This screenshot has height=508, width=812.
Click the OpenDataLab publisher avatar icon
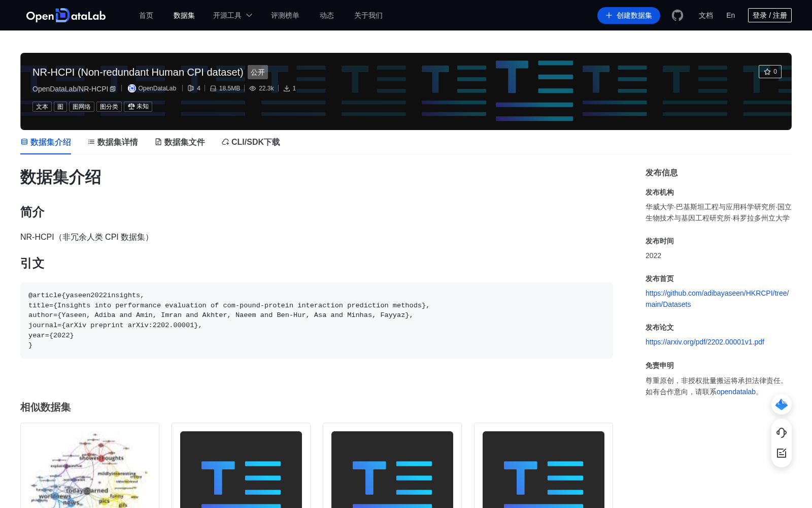pyautogui.click(x=132, y=88)
